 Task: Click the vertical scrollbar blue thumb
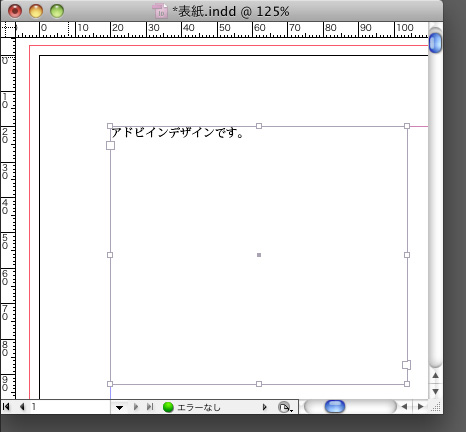coord(435,42)
